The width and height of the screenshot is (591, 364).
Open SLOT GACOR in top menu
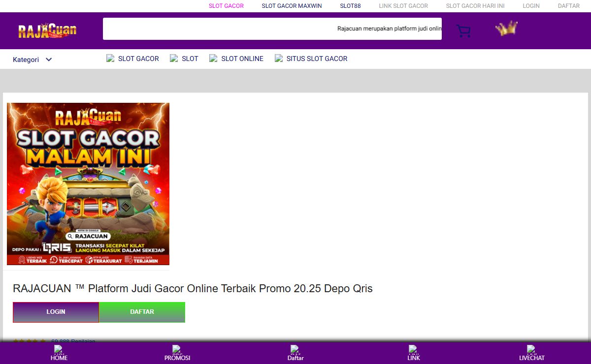click(x=226, y=6)
